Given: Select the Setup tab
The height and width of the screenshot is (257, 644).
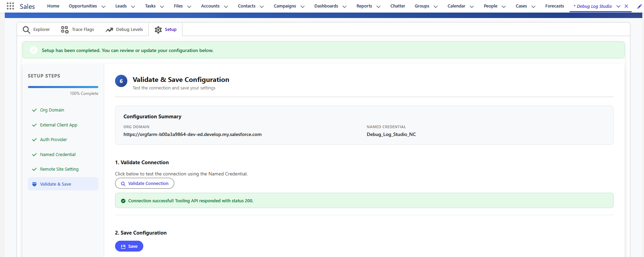Looking at the screenshot, I should click(166, 30).
